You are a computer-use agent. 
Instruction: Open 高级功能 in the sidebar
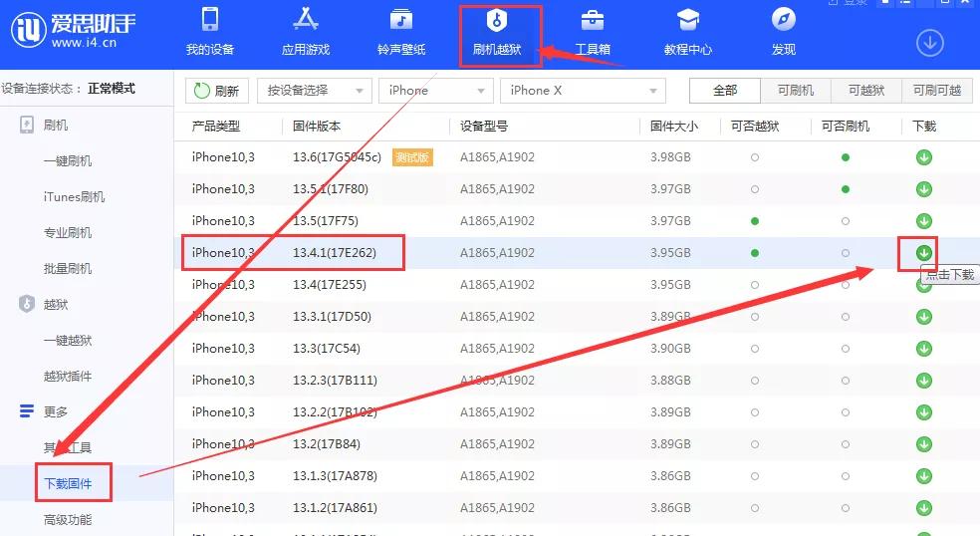pos(68,520)
